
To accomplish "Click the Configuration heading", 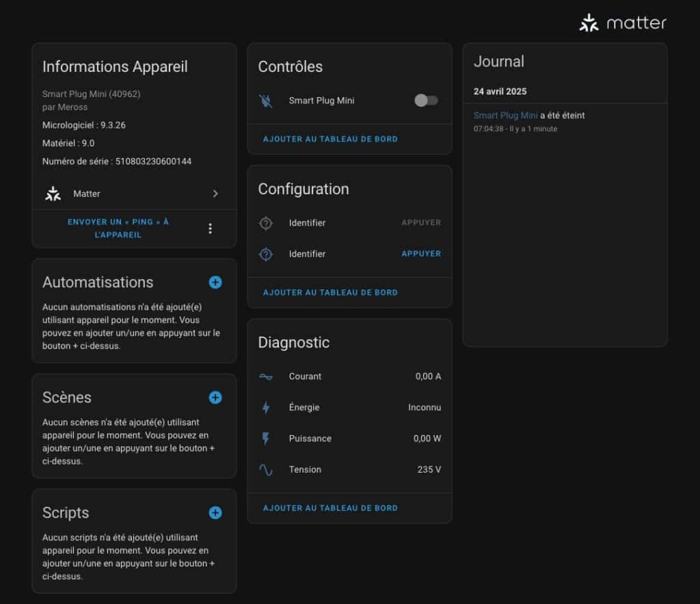I will pyautogui.click(x=304, y=189).
